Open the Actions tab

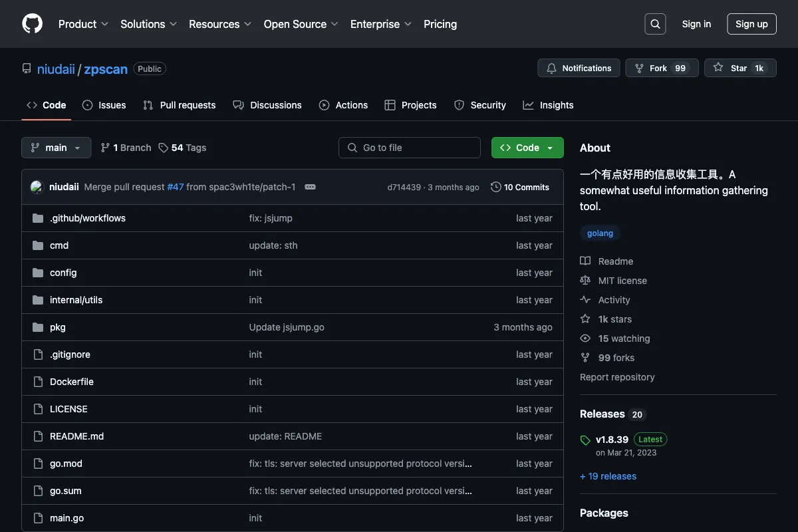(x=343, y=105)
